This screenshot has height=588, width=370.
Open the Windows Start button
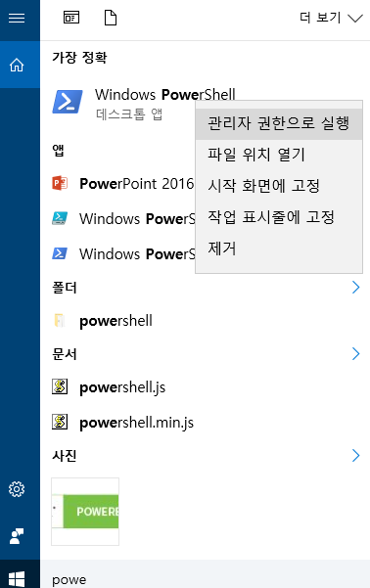point(17,579)
